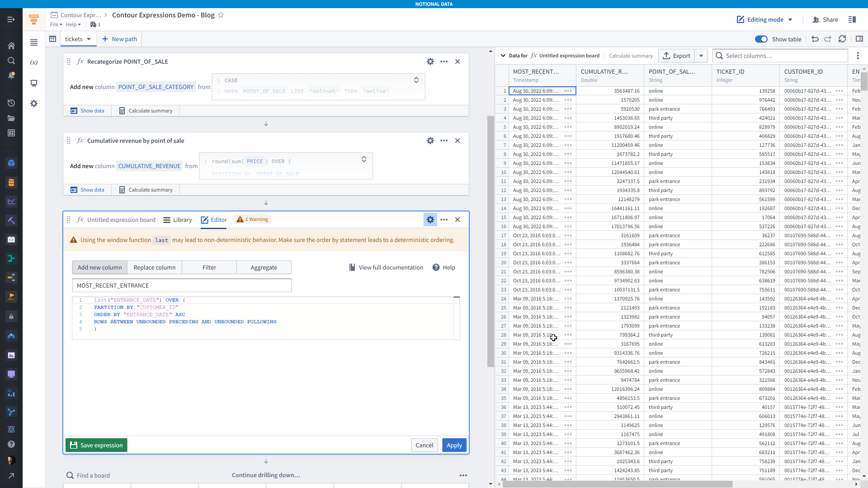The height and width of the screenshot is (488, 868).
Task: Open settings for Recategorize POINT_OF_SALE board
Action: 430,61
